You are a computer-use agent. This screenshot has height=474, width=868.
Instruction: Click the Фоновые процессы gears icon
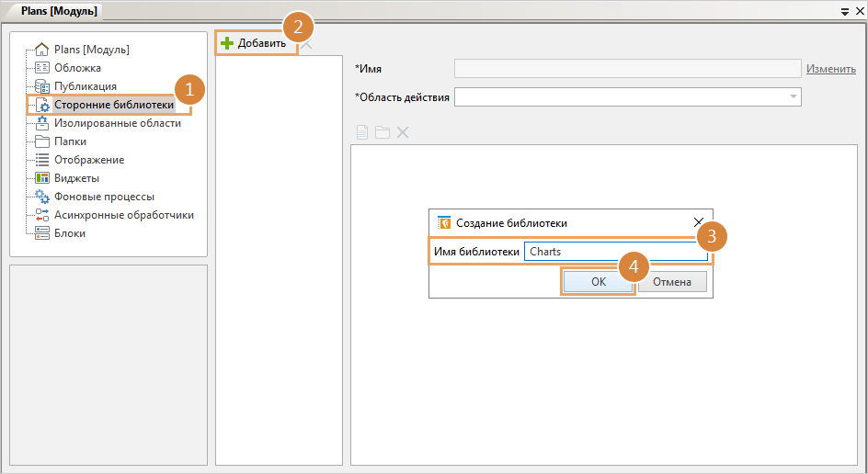41,197
